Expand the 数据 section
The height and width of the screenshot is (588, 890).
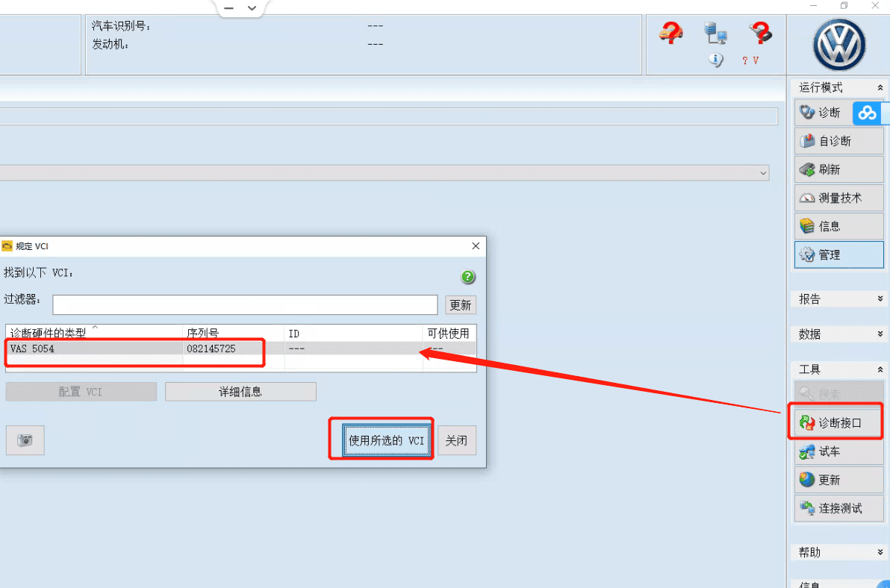click(880, 334)
